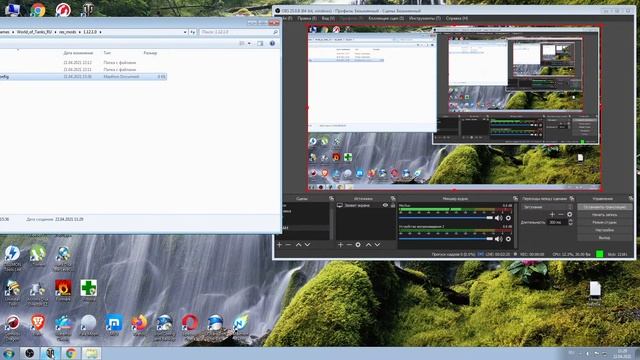Toggle the preview pane in Explorer
This screenshot has width=640, height=360.
[260, 43]
